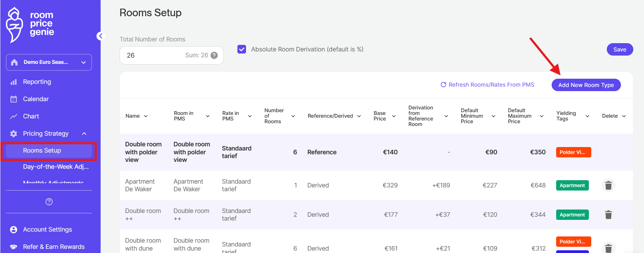Open the Demo Euro Seas property dropdown
The width and height of the screenshot is (644, 253).
click(x=49, y=62)
